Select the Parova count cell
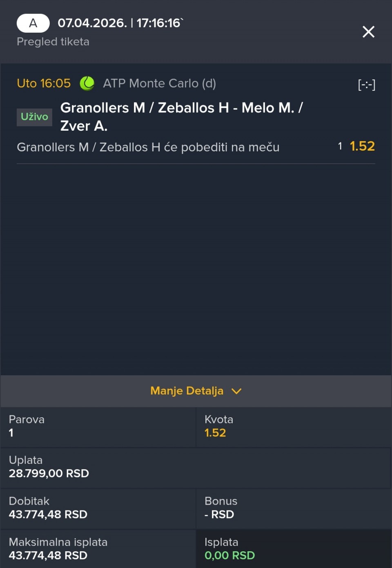Viewport: 392px width, 568px height. [98, 426]
